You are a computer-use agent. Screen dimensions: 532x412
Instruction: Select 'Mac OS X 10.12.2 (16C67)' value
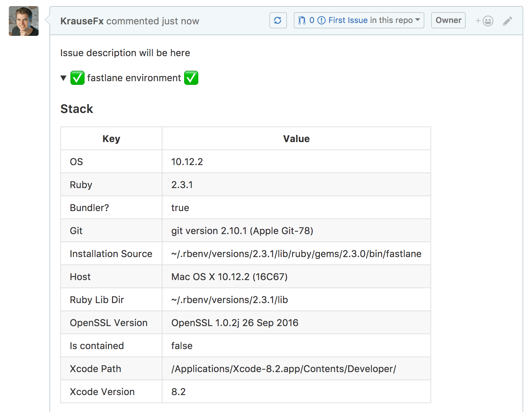pos(296,277)
